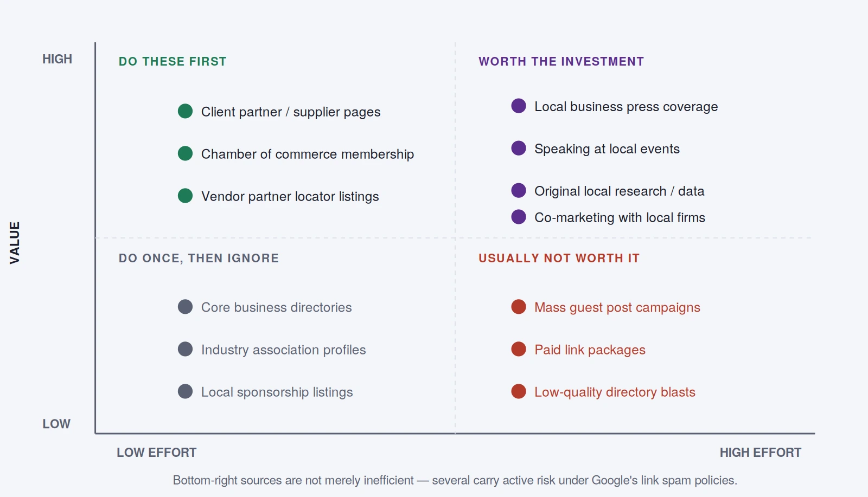Click the green dot beside Client partner pages
The width and height of the screenshot is (868, 497).
185,111
